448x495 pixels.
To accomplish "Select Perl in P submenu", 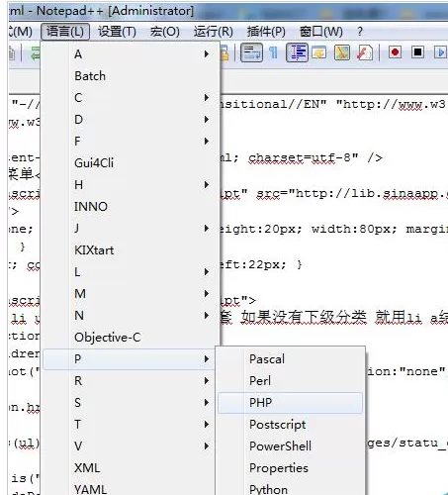I will [290, 380].
